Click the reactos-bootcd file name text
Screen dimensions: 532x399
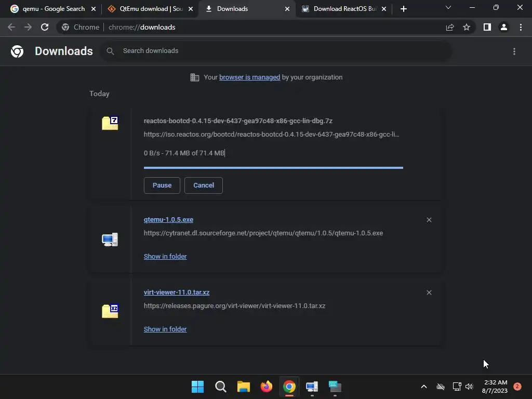coord(238,121)
